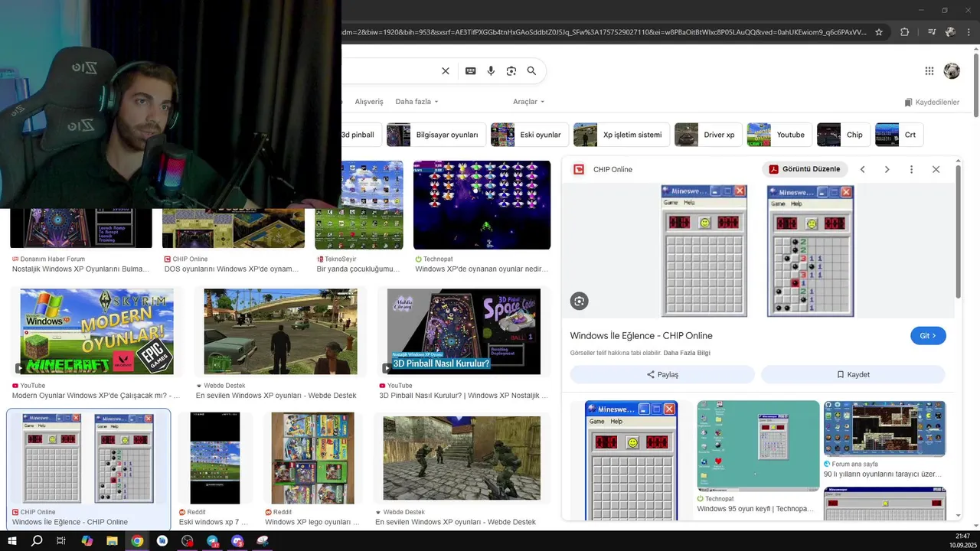The height and width of the screenshot is (551, 980).
Task: Expand the Araçlar tools dropdown
Action: point(528,102)
